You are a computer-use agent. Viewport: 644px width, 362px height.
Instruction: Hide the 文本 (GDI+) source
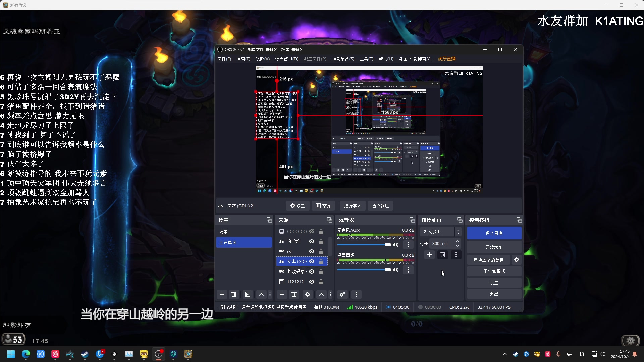tap(312, 261)
